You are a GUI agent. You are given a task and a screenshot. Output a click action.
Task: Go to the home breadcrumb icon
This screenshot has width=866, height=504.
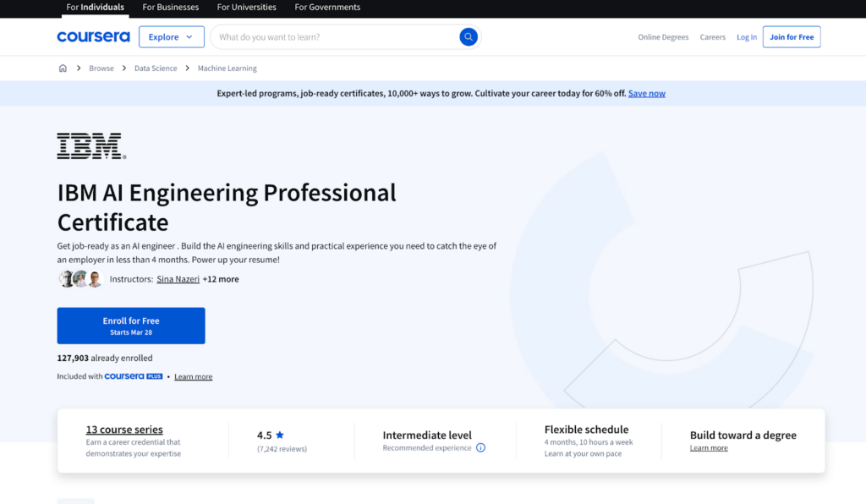[x=63, y=68]
